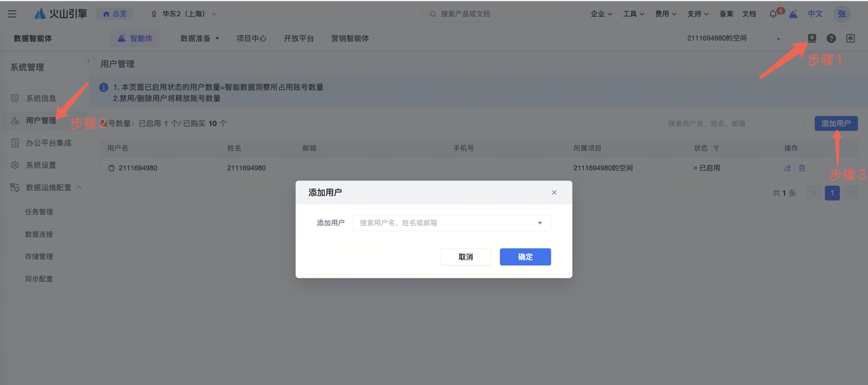Click the 数据运维配置 sidebar icon

coord(15,188)
